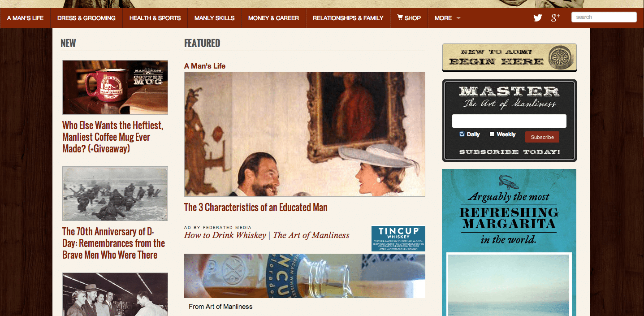Open the coffee mug thumbnail image

[x=115, y=87]
